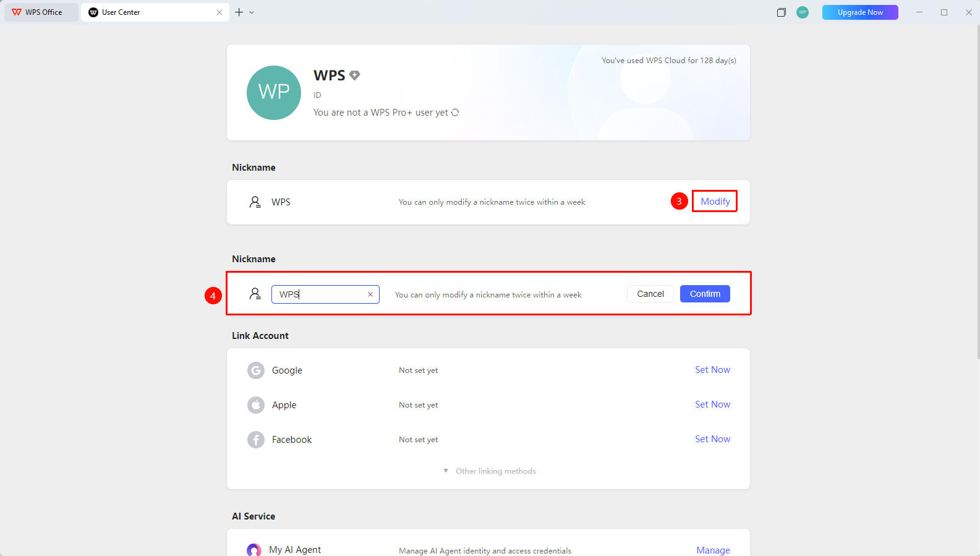Screen dimensions: 980x556
Task: Click the large WP profile avatar
Action: (x=274, y=93)
